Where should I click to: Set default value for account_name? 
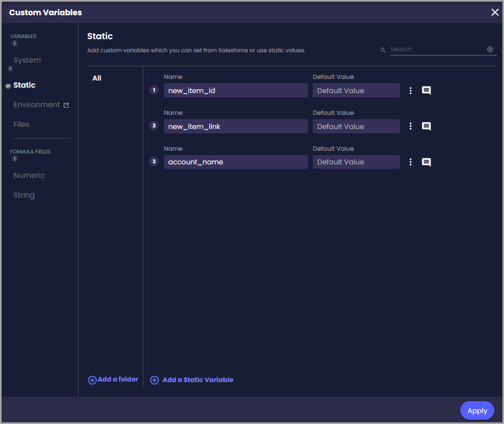[x=356, y=162]
